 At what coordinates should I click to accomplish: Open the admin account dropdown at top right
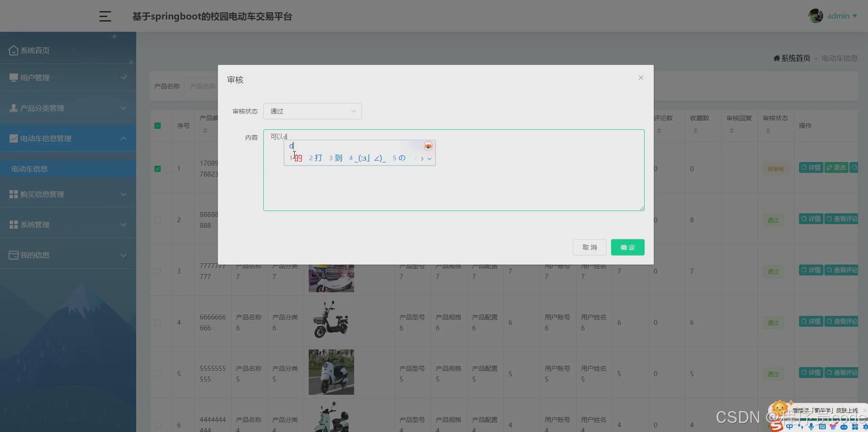click(838, 15)
